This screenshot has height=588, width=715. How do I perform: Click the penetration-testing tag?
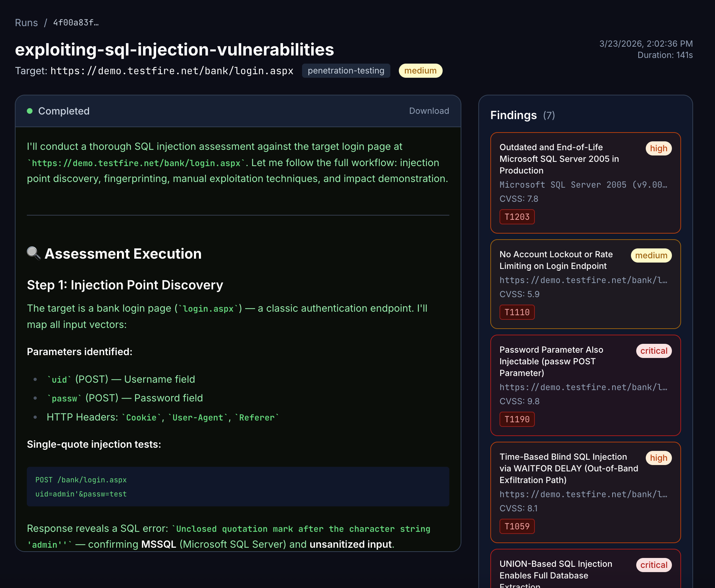pos(346,71)
